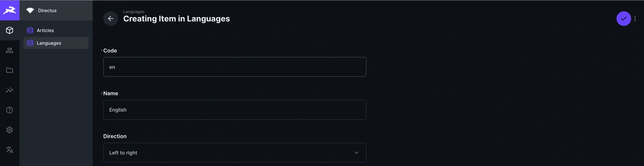Open the Content module cube icon
Image resolution: width=644 pixels, height=166 pixels.
[10, 30]
